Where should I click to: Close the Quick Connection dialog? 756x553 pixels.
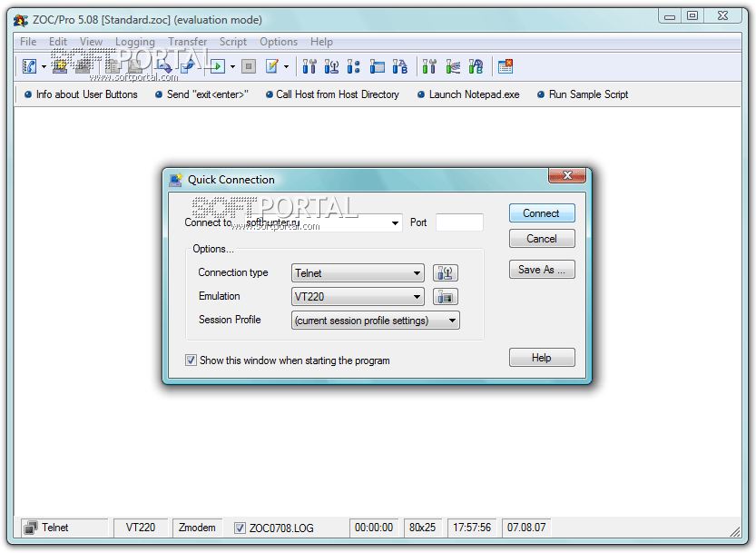coord(567,175)
